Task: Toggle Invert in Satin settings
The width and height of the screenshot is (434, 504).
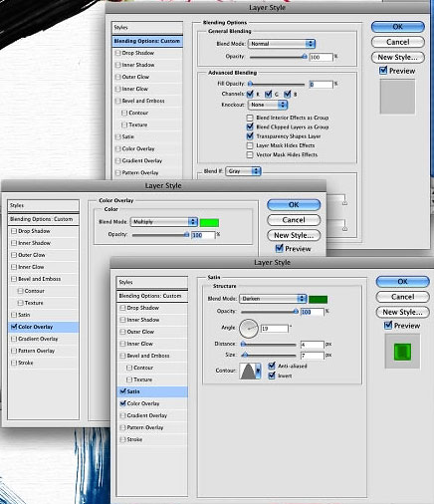Action: click(x=272, y=376)
